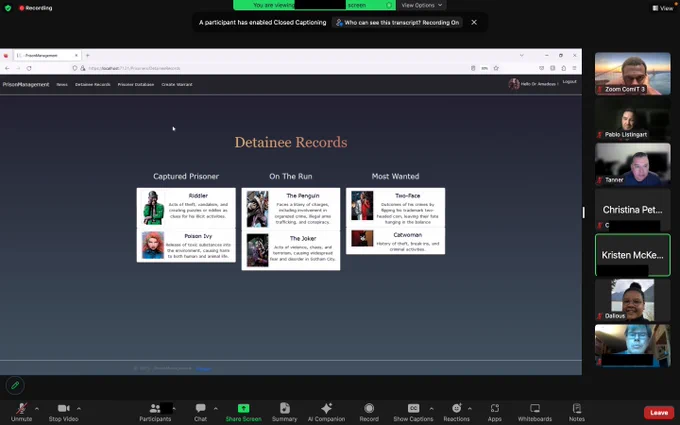Toggle Show Captions
Image resolution: width=680 pixels, height=425 pixels.
tap(413, 412)
